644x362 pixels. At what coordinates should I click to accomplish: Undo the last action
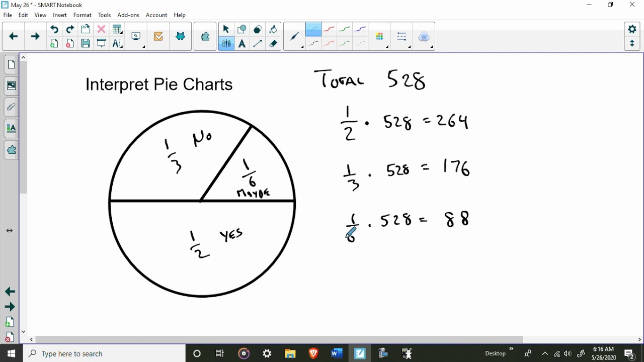click(x=54, y=29)
